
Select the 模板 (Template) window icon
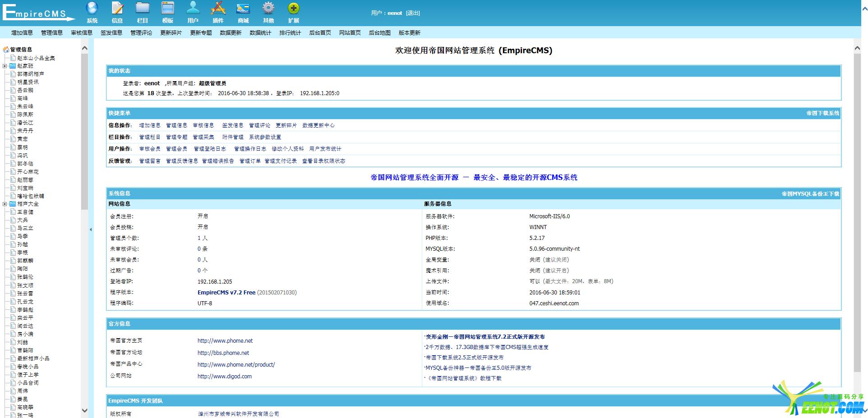tap(168, 9)
